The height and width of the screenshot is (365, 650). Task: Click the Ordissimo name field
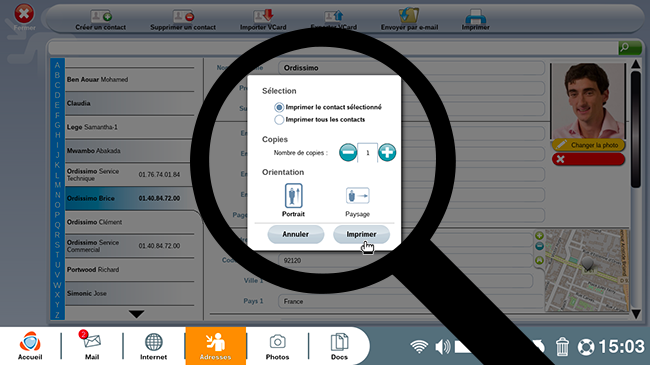tap(411, 68)
